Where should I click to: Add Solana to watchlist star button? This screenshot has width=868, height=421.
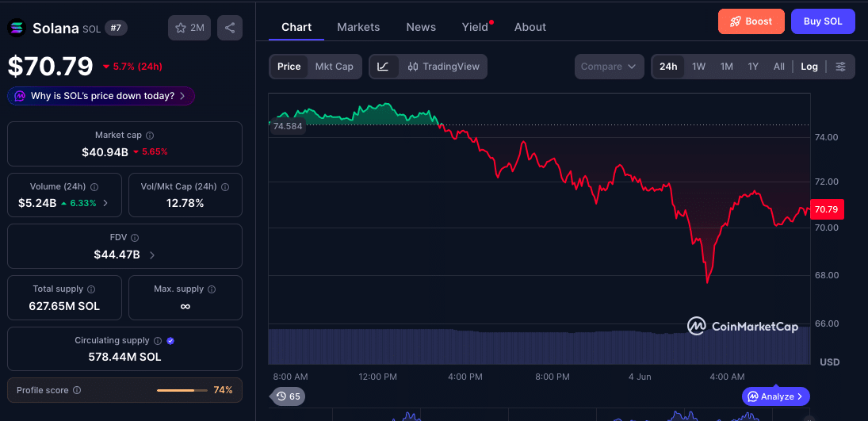(x=189, y=28)
